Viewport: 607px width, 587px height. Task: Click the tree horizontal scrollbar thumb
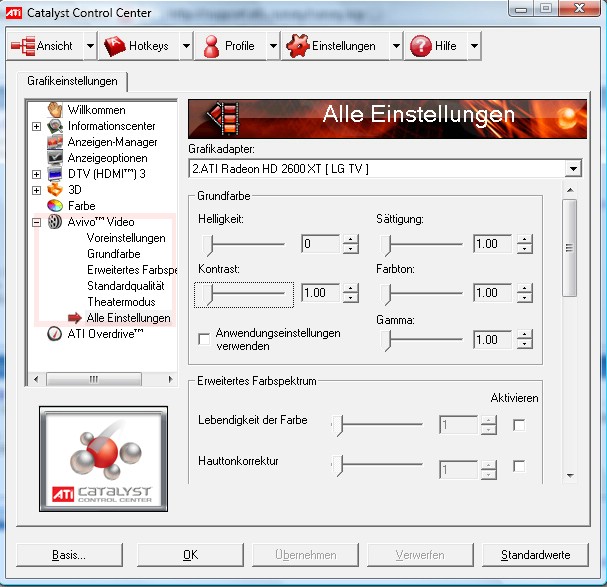(94, 379)
